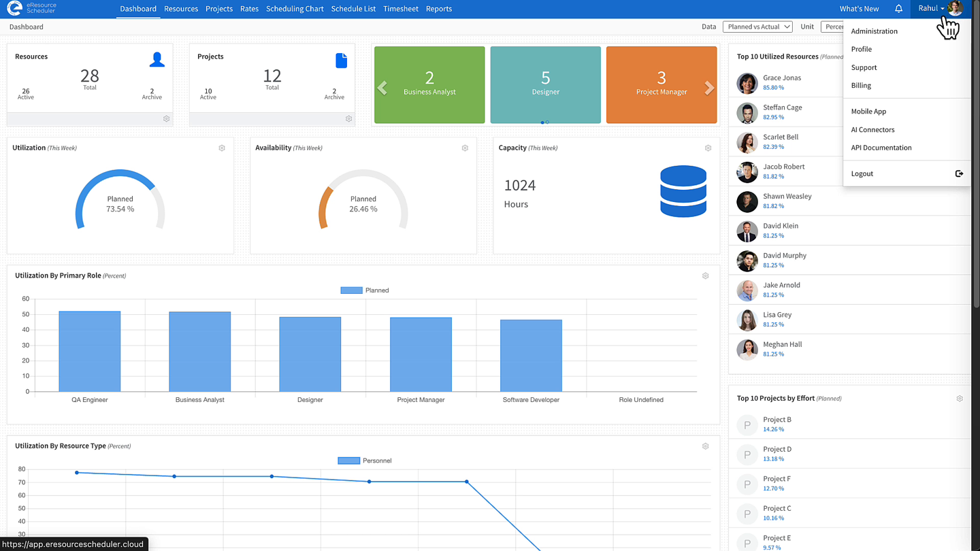This screenshot has width=980, height=551.
Task: Open Top 10 Projects by Effort settings gear
Action: coord(960,399)
